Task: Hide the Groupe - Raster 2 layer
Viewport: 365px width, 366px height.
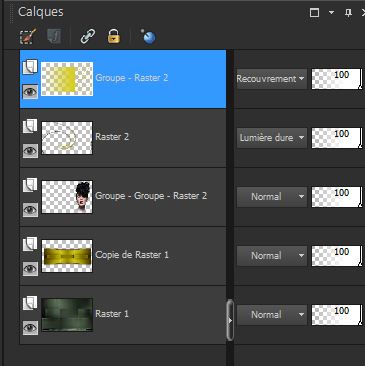Action: pyautogui.click(x=30, y=92)
